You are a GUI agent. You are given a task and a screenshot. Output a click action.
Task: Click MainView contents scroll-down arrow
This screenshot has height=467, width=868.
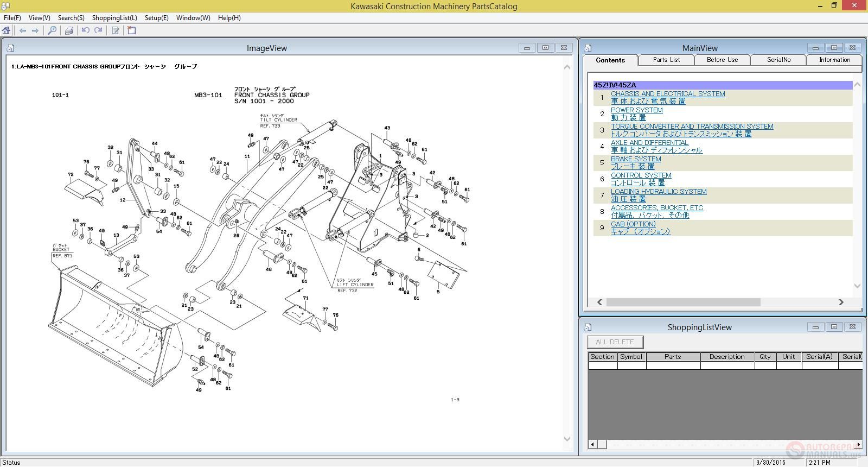pyautogui.click(x=857, y=286)
